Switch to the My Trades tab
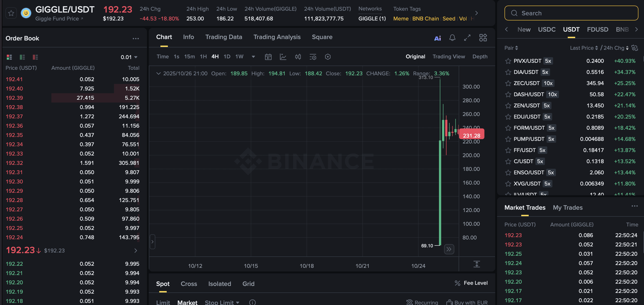 tap(568, 208)
